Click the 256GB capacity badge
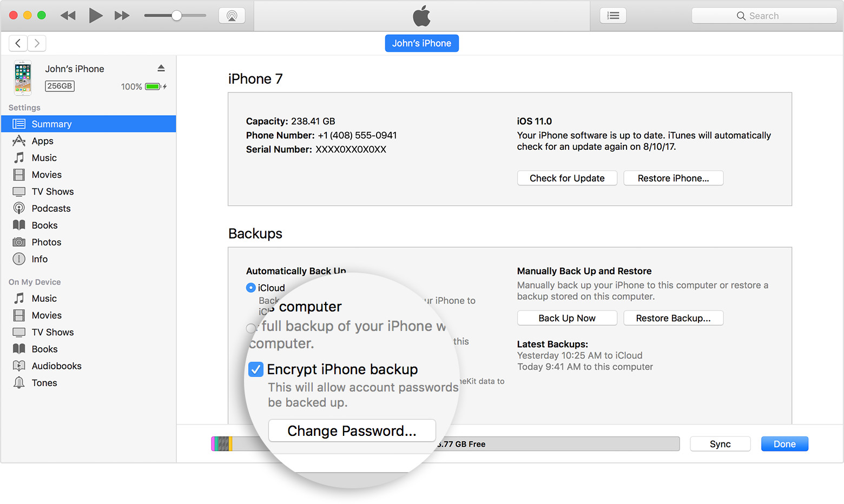 coord(60,86)
